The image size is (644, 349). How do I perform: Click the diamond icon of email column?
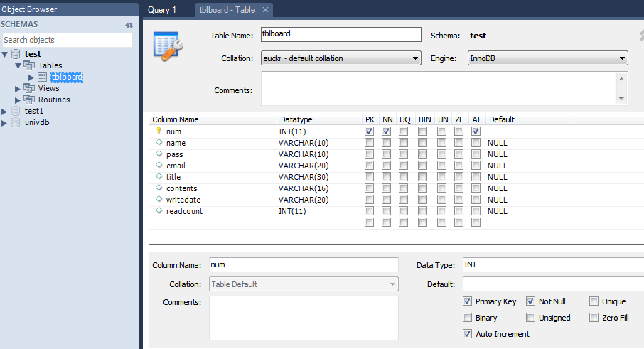coord(159,165)
